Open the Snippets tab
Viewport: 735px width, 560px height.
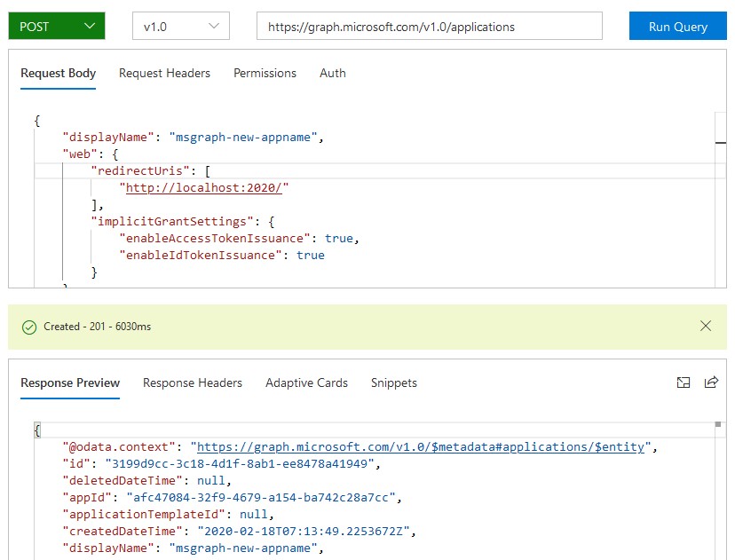click(393, 383)
